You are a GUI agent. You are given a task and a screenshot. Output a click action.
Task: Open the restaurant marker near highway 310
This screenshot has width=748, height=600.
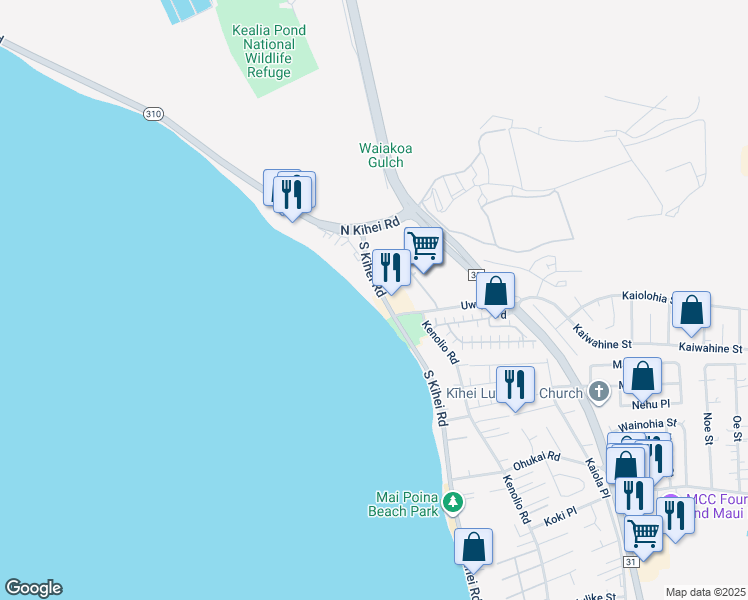click(292, 195)
